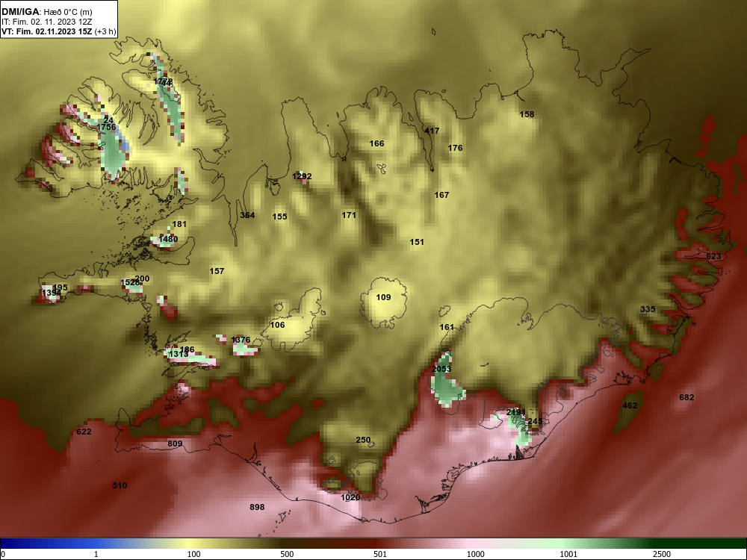Click the value label '245'
Screen dimensions: 747x560
[535, 421]
